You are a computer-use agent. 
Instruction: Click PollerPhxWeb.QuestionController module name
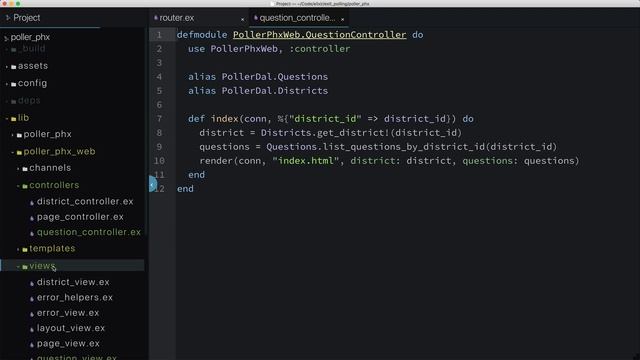pos(320,35)
